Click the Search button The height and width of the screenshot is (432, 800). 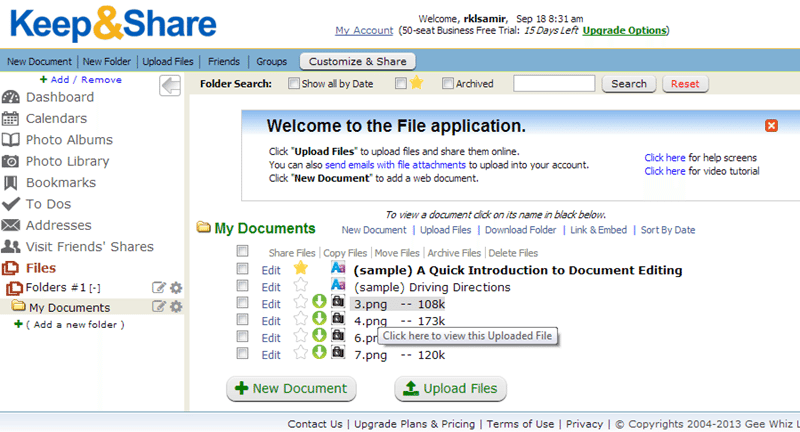(x=629, y=84)
